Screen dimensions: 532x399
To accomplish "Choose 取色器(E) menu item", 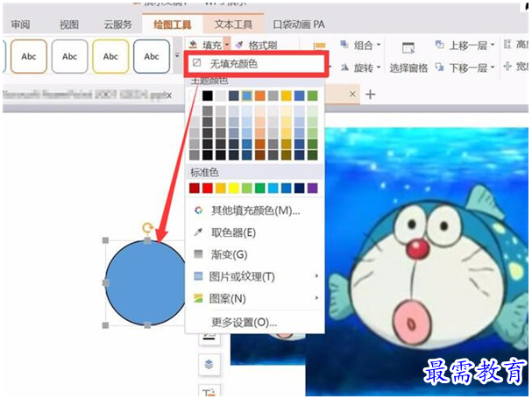I will click(x=255, y=232).
